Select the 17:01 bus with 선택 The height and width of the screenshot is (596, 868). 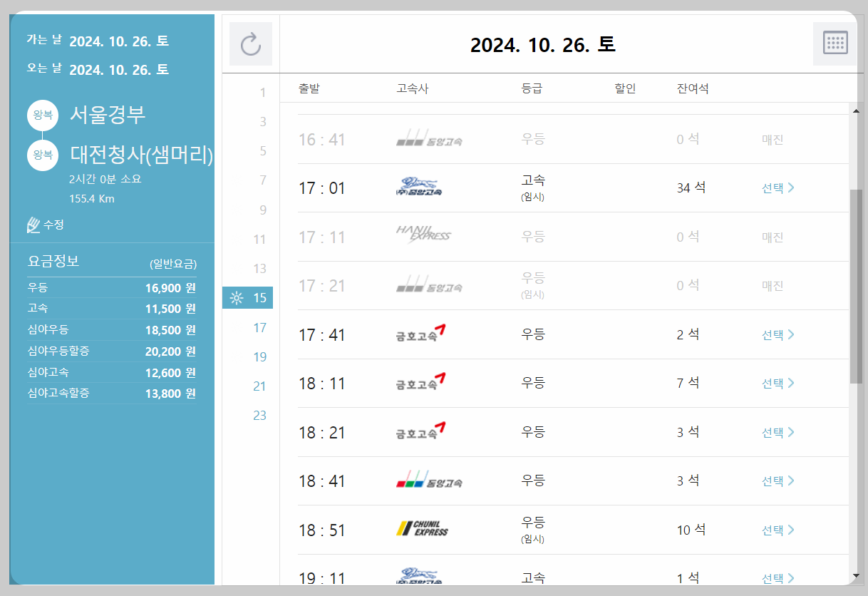pos(778,188)
